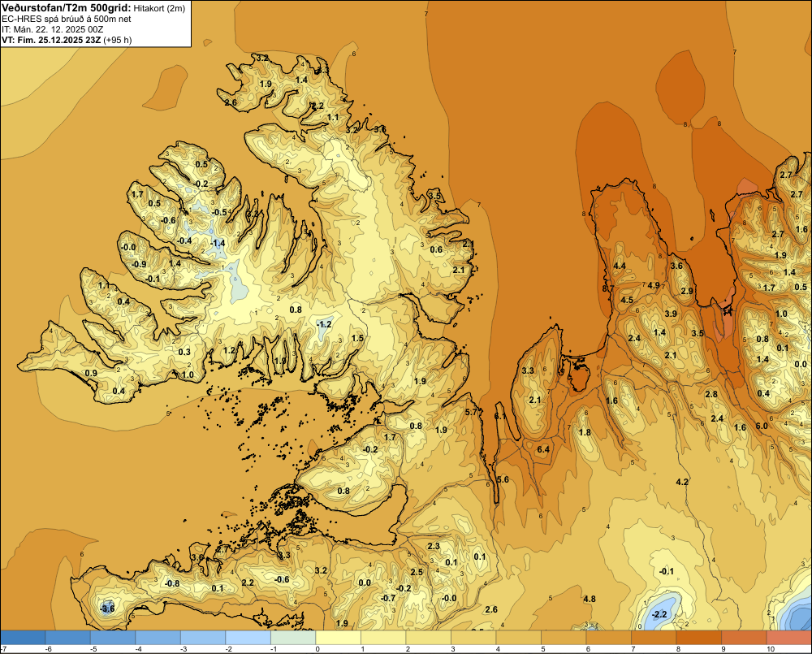812x654 pixels.
Task: Click the 1.8 temperature value
Action: (x=585, y=433)
